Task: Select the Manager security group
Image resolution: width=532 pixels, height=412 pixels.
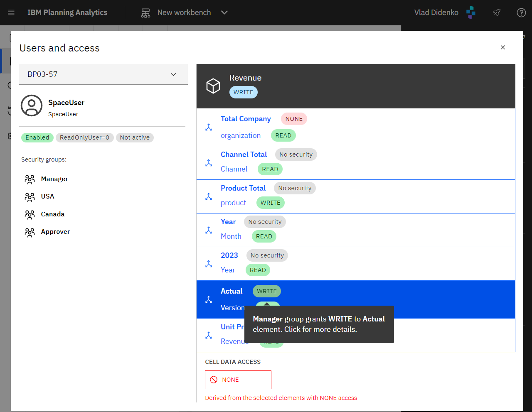Action: tap(54, 179)
